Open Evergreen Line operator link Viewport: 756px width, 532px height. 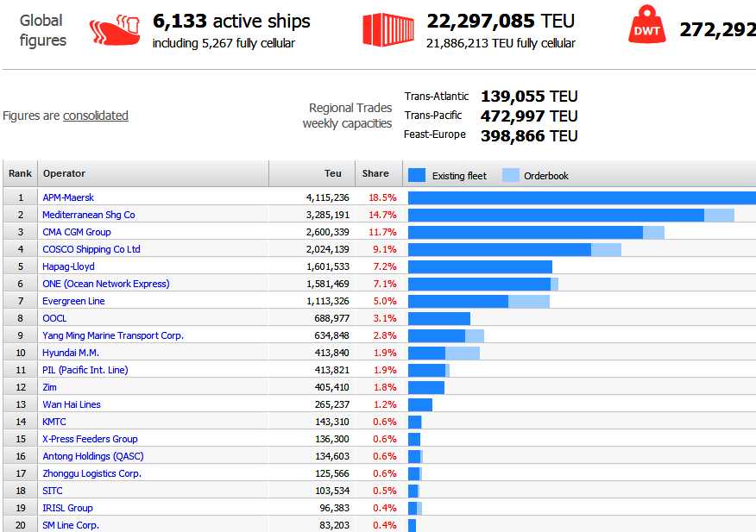point(73,301)
